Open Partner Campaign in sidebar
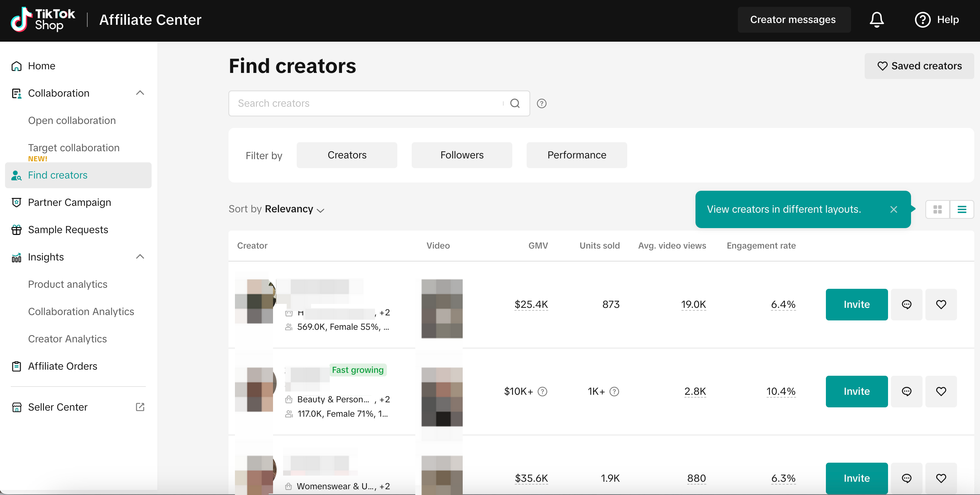The width and height of the screenshot is (980, 495). click(x=69, y=202)
